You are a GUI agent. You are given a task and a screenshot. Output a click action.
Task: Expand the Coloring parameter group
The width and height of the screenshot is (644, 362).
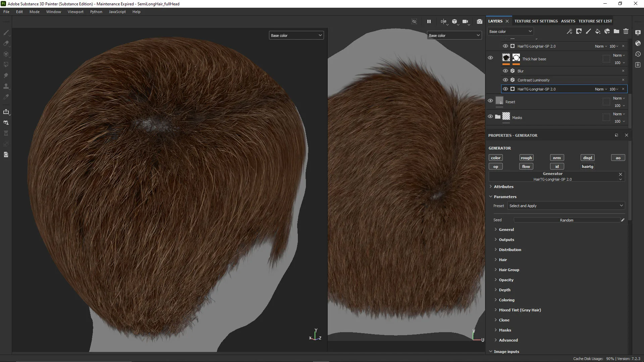506,300
